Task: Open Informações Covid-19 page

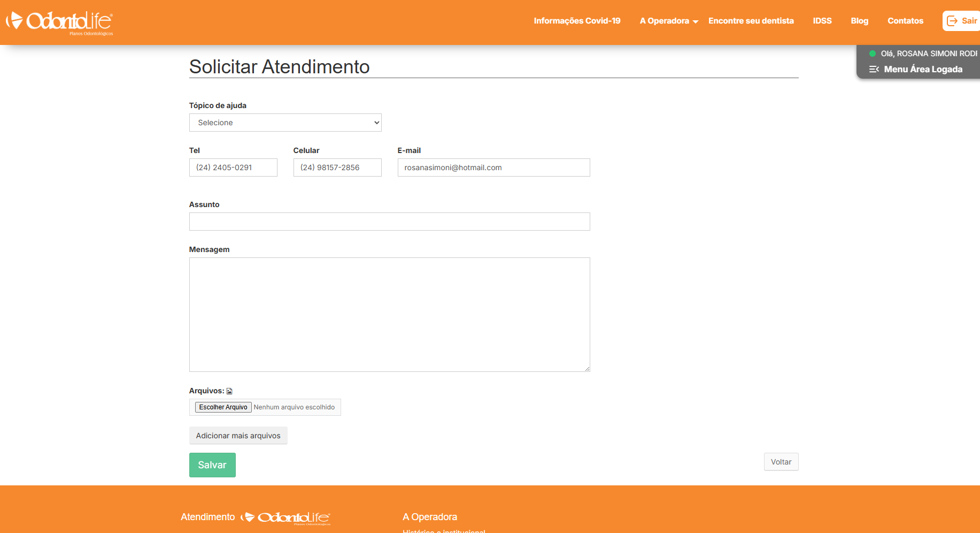Action: [577, 21]
